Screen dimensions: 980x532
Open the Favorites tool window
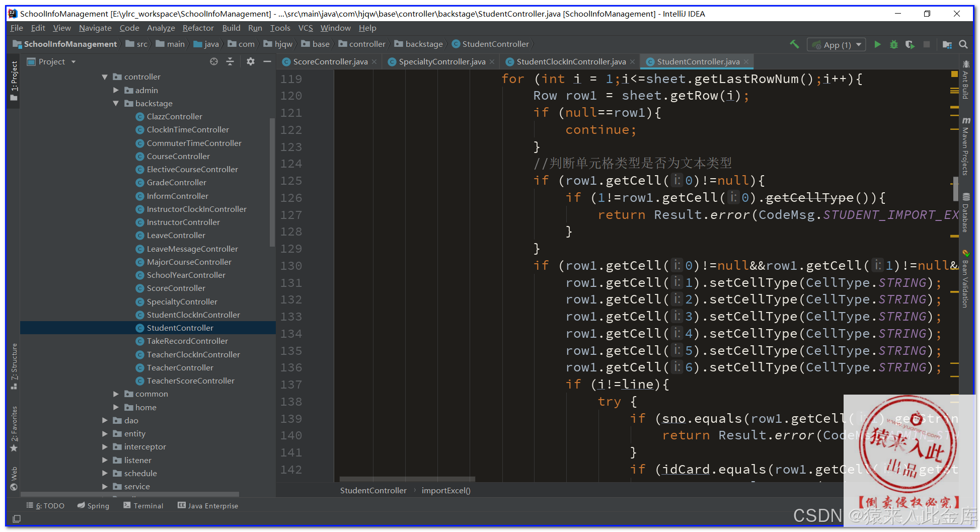click(14, 429)
